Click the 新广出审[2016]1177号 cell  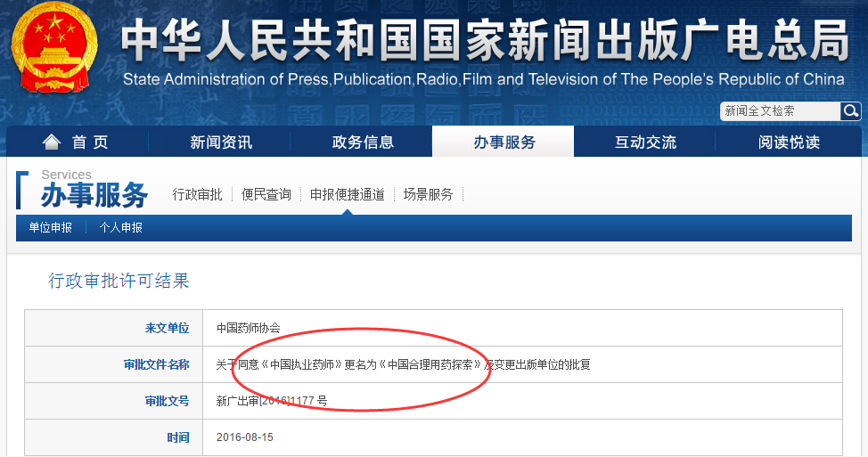tap(271, 401)
